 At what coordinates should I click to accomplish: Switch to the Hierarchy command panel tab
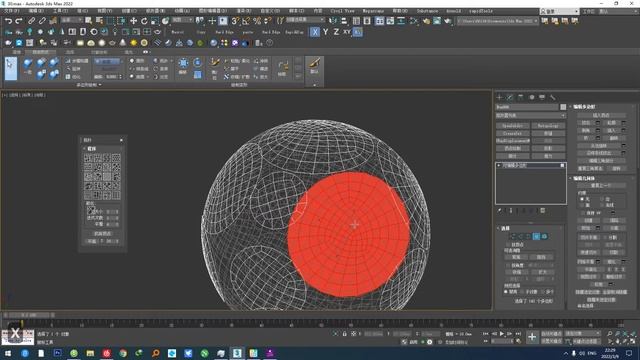[520, 97]
